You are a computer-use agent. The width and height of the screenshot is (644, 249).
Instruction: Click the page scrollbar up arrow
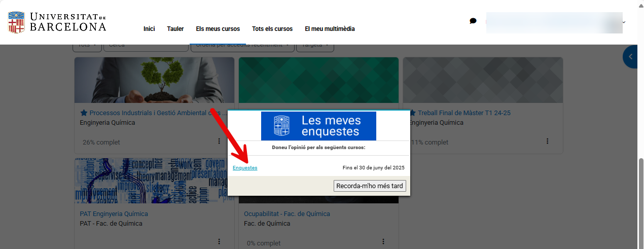[x=640, y=4]
